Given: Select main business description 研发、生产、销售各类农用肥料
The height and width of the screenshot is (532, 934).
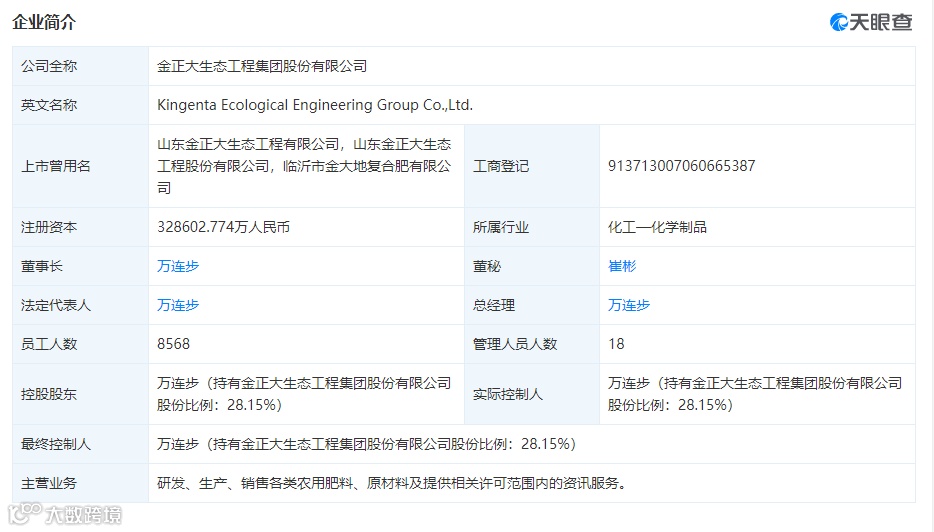Looking at the screenshot, I should click(393, 483).
